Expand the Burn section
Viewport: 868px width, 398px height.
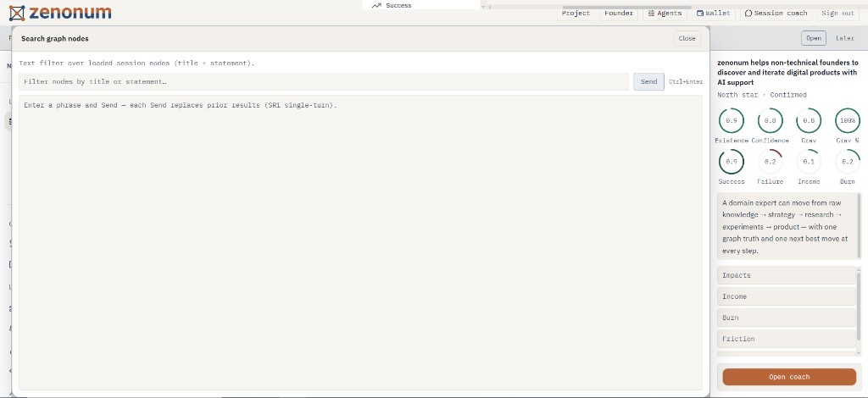[787, 318]
